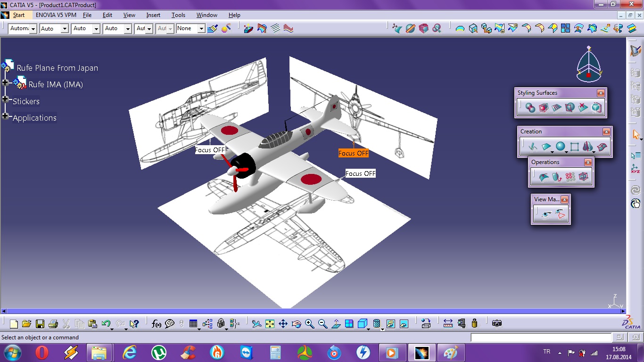The width and height of the screenshot is (644, 362).
Task: Click the red dots grid icon in Operations
Action: pos(570,177)
